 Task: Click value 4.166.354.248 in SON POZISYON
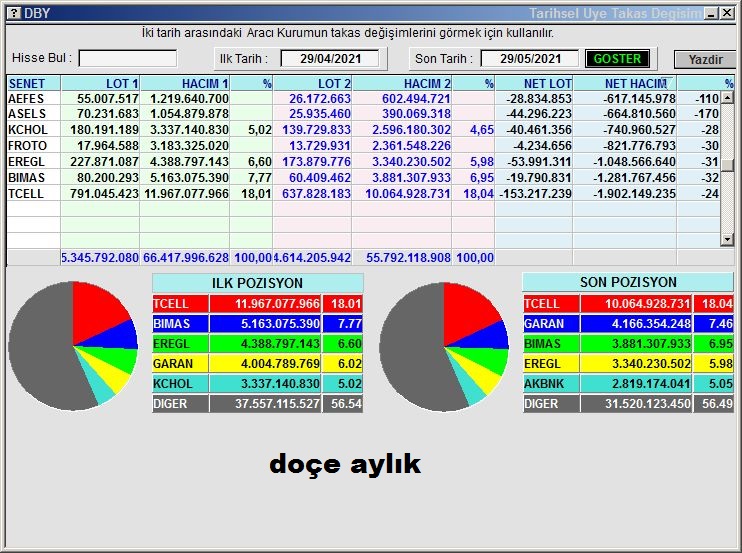[651, 324]
